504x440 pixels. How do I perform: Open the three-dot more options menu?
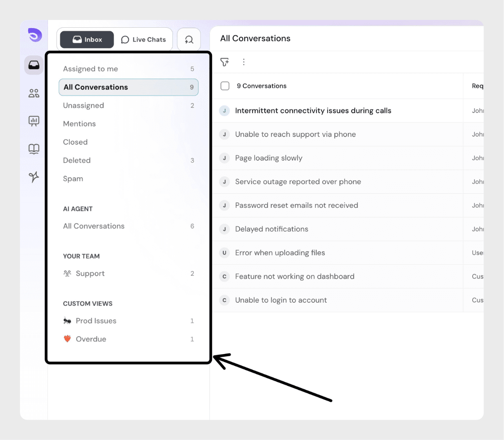244,62
